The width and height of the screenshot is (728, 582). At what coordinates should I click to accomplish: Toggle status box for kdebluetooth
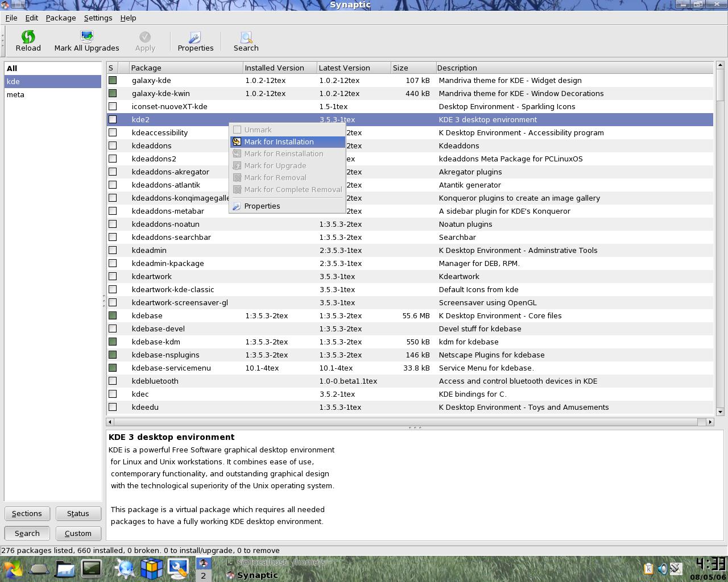click(113, 381)
